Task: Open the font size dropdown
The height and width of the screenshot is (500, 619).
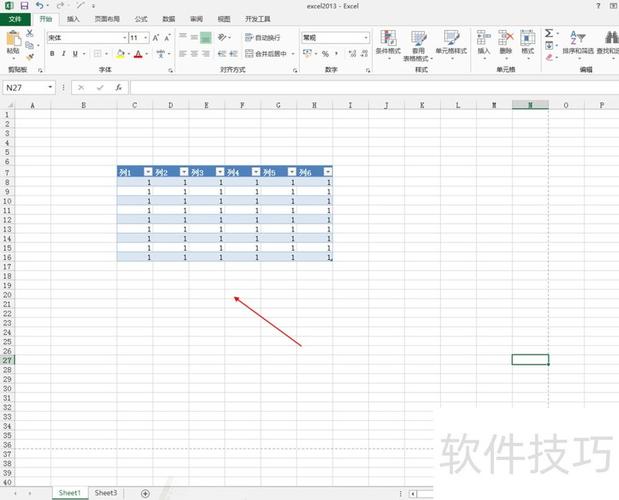Action: pos(146,38)
